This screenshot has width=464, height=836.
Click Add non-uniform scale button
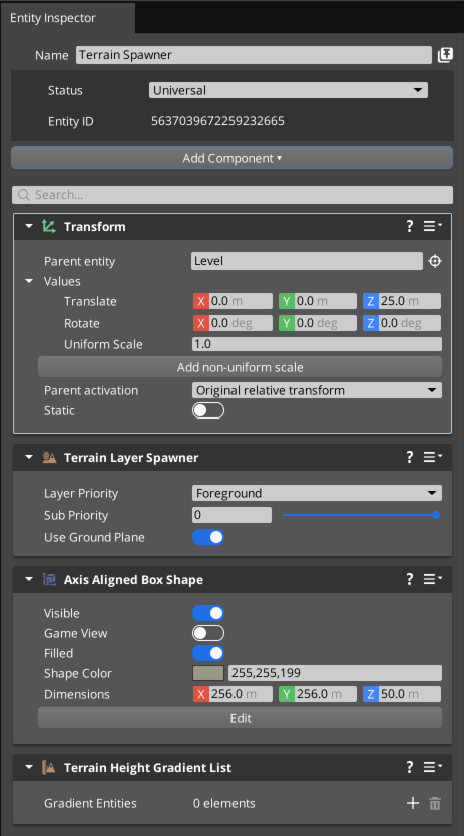click(240, 367)
